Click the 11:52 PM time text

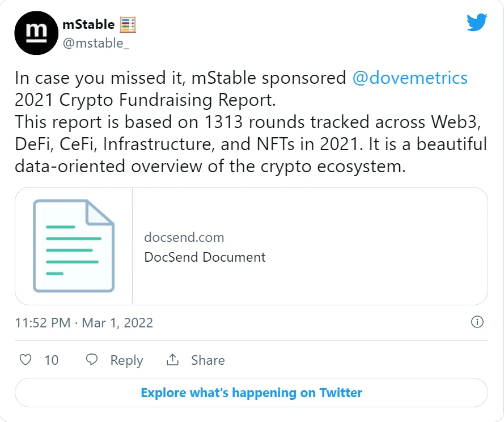43,323
